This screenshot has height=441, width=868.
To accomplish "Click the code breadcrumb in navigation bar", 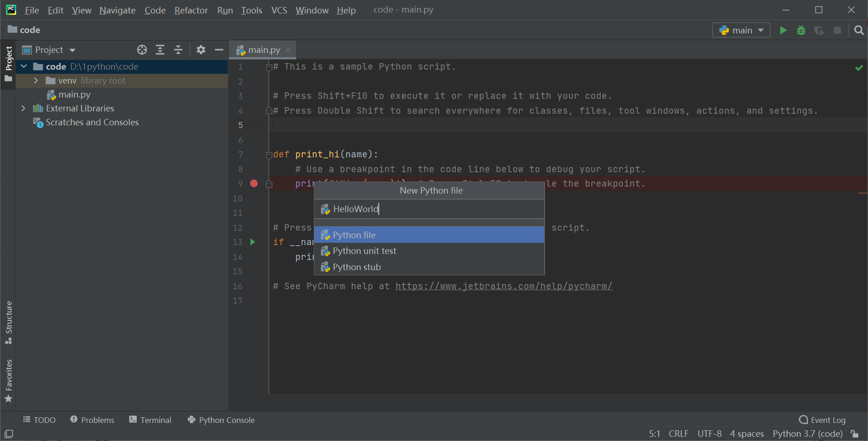I will coord(24,30).
